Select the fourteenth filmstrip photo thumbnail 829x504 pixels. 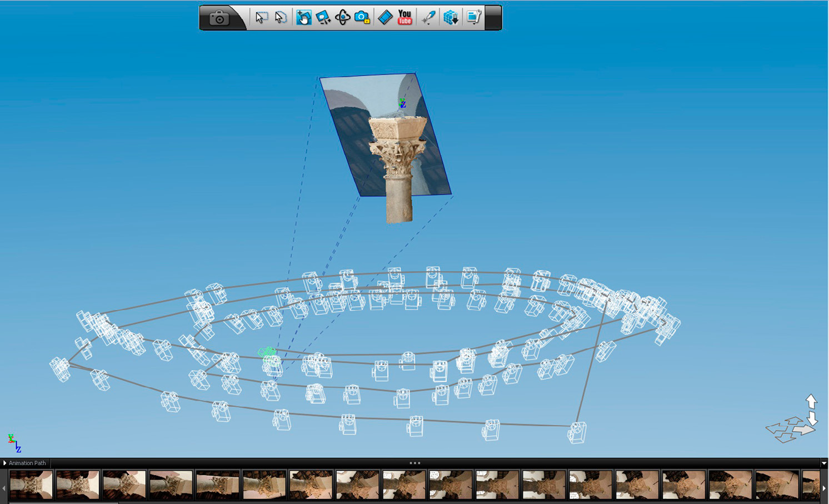coord(638,485)
